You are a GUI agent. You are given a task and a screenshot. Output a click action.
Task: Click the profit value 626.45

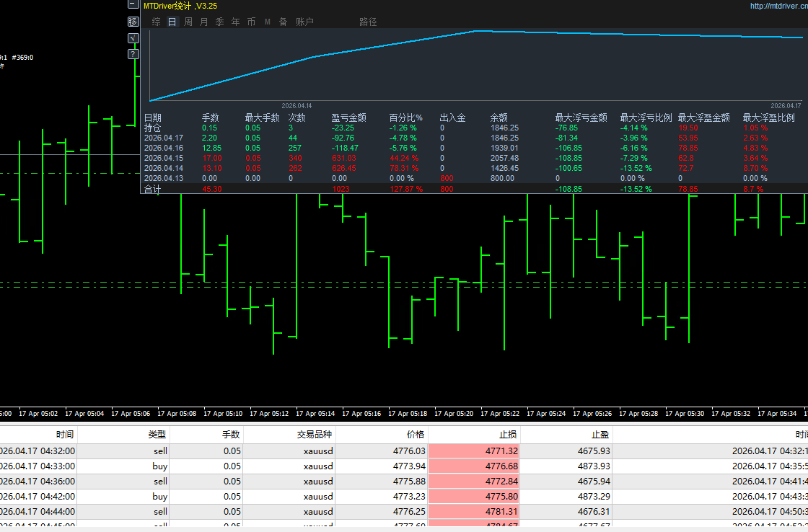tap(343, 168)
